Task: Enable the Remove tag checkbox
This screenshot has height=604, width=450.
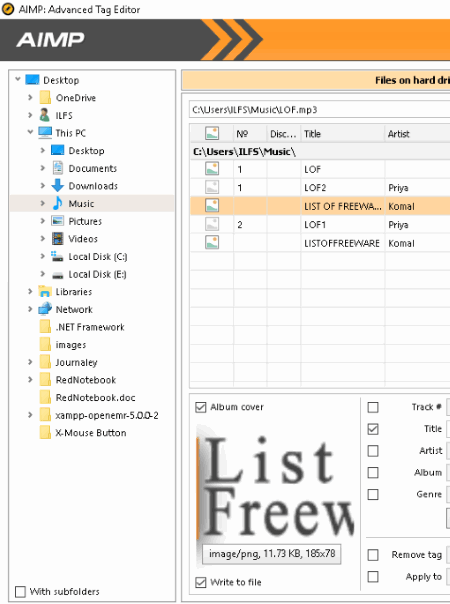Action: tap(373, 555)
